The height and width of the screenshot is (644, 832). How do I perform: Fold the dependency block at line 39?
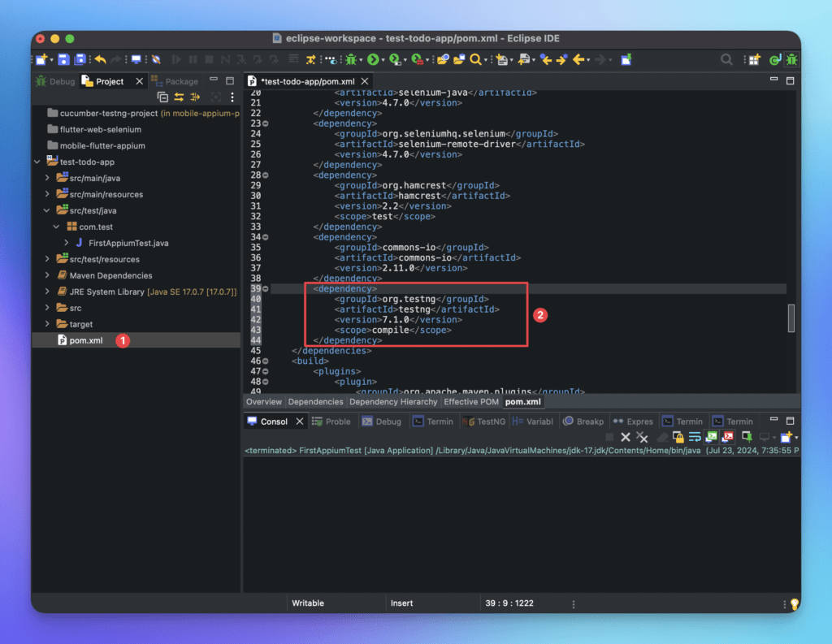tap(266, 288)
